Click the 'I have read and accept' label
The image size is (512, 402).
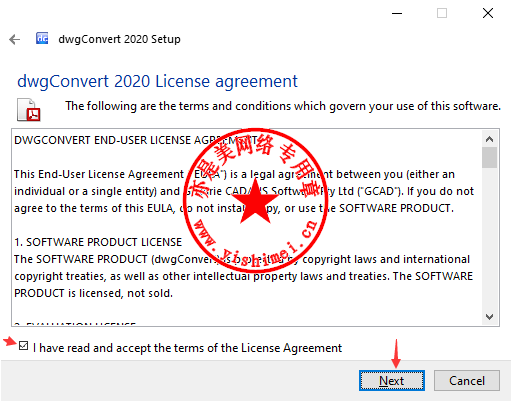pyautogui.click(x=187, y=348)
